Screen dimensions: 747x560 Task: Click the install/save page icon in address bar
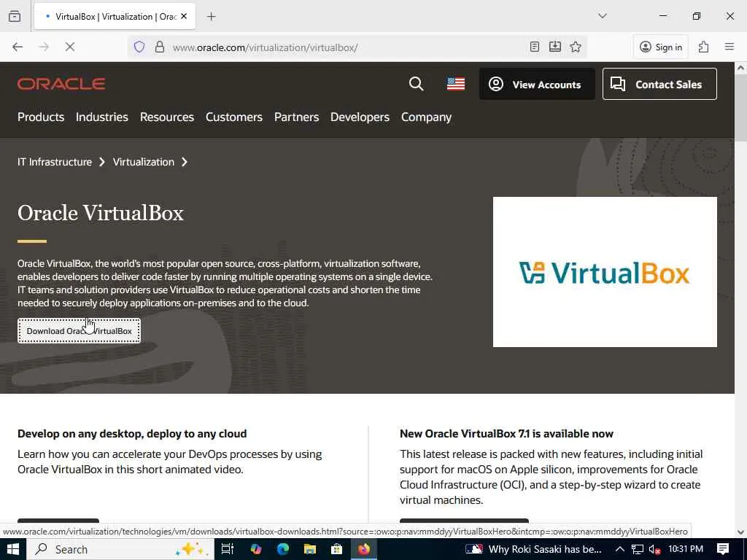pyautogui.click(x=555, y=47)
